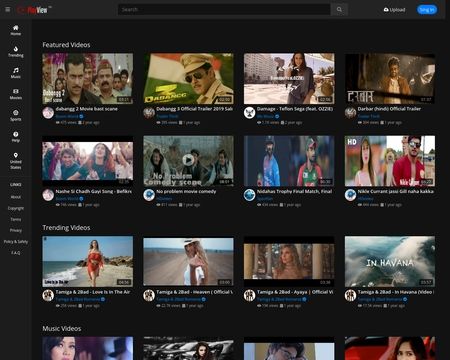The width and height of the screenshot is (450, 360).
Task: Open channel avatar beside Heaven video
Action: pos(149,295)
